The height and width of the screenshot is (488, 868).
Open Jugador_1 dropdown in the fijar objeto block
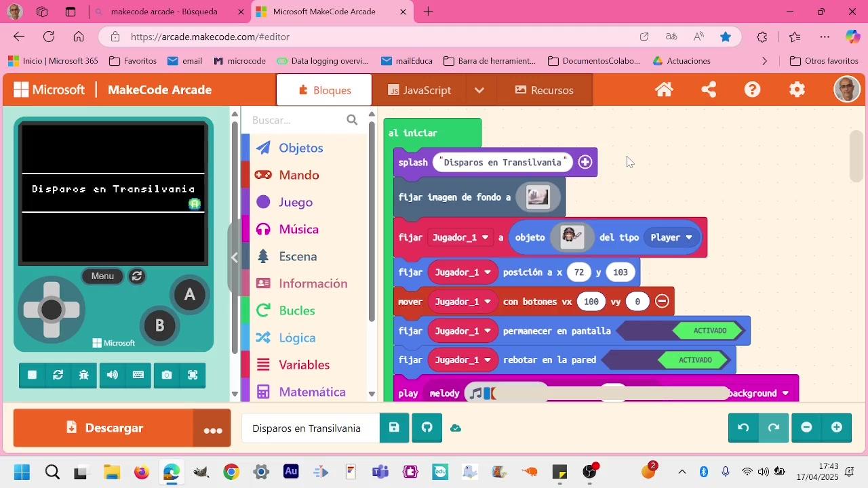(x=460, y=238)
